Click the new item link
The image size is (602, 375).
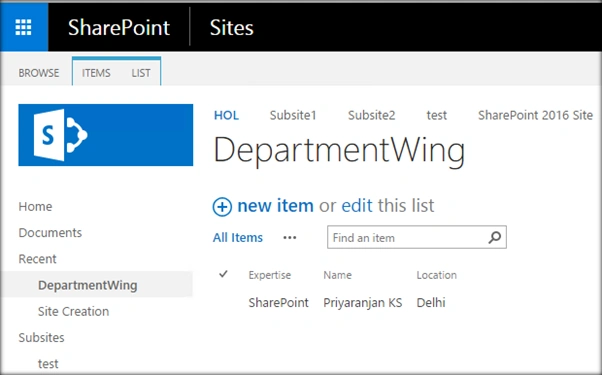click(275, 206)
